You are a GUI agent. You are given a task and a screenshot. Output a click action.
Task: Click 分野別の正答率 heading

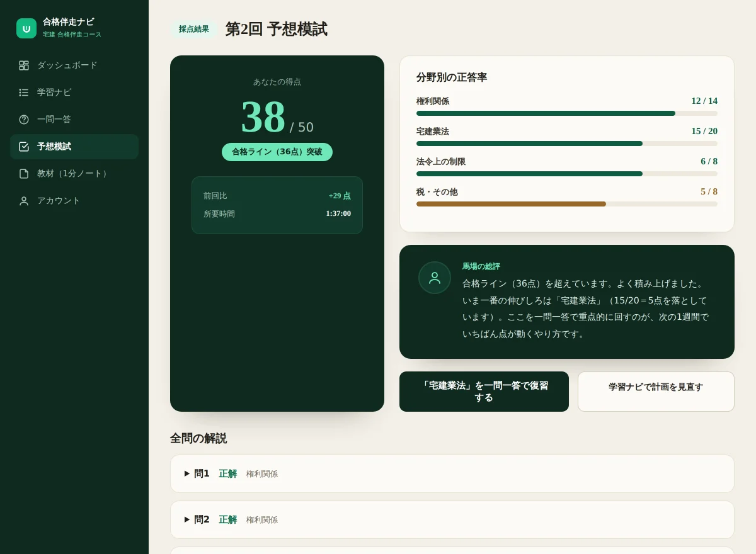[452, 77]
